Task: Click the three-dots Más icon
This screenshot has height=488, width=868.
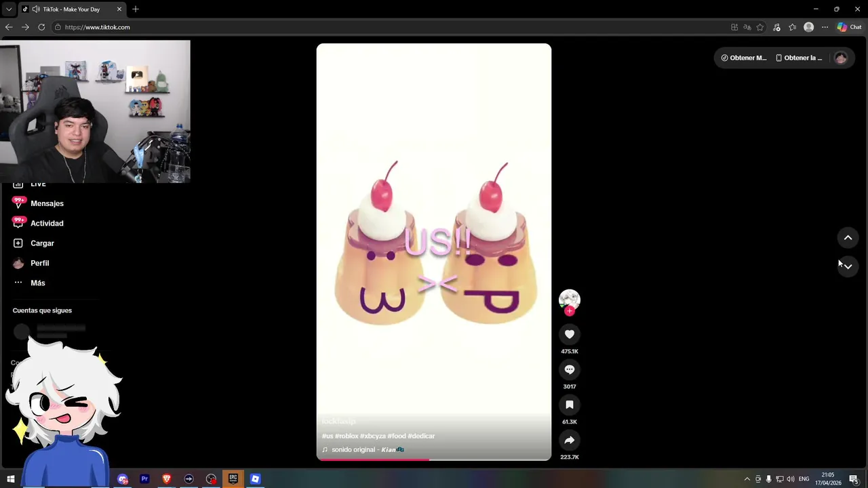Action: point(18,283)
